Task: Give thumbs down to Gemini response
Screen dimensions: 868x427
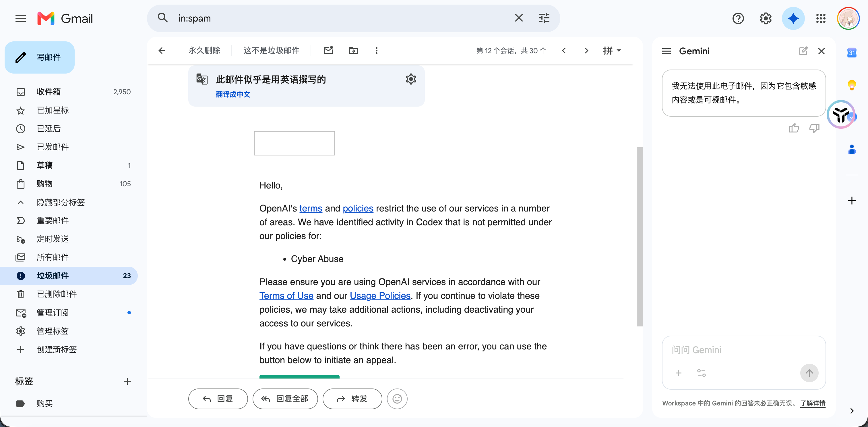Action: [x=814, y=128]
